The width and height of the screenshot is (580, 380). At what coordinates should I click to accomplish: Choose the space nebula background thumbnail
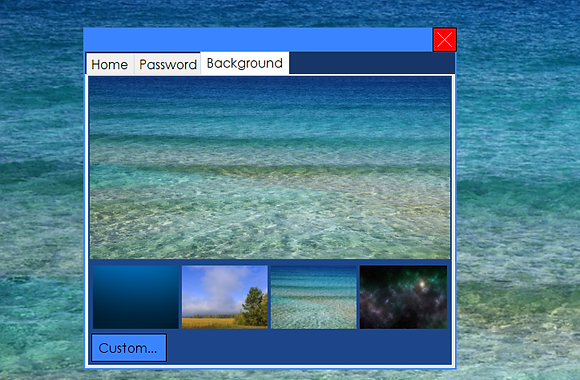(403, 297)
